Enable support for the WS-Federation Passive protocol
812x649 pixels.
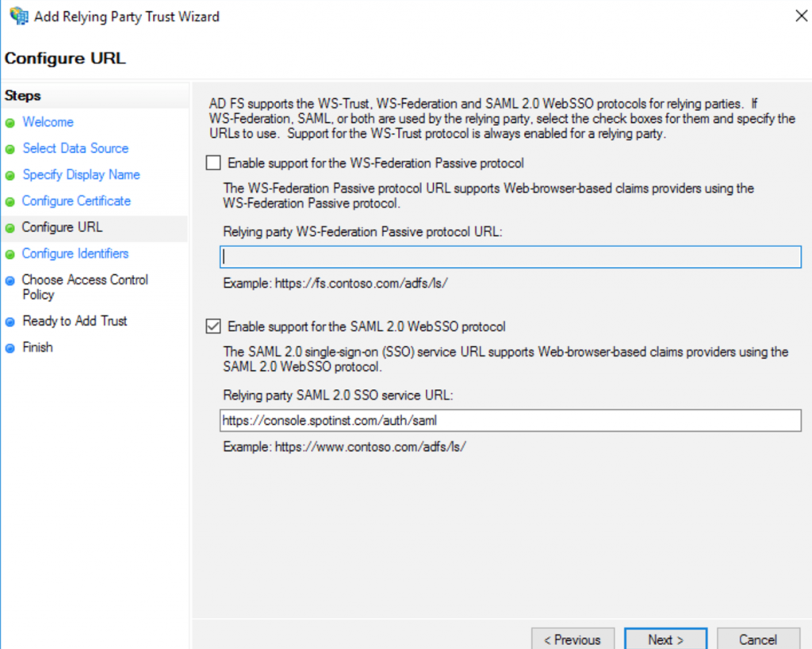pos(213,162)
